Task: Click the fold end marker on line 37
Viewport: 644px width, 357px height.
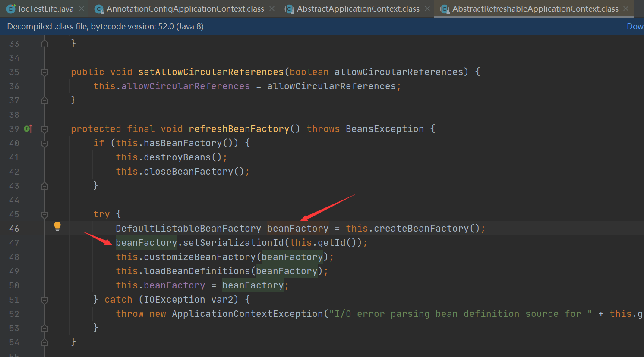Action: click(x=44, y=100)
